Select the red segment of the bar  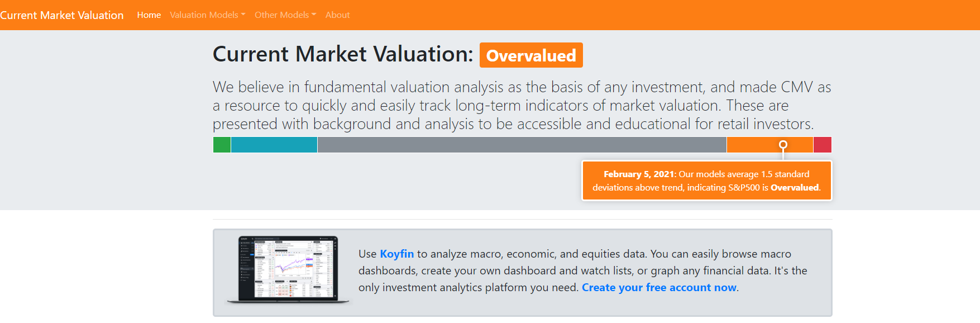[x=823, y=145]
